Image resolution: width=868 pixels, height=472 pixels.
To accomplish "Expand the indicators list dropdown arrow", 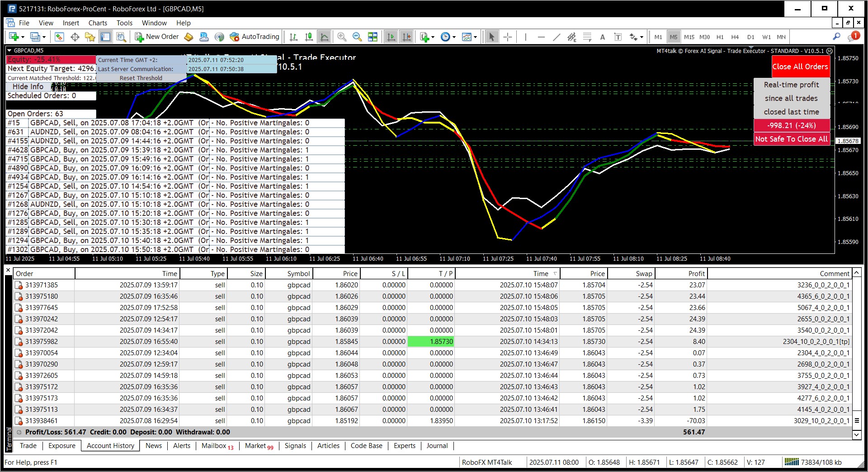I will click(x=433, y=38).
